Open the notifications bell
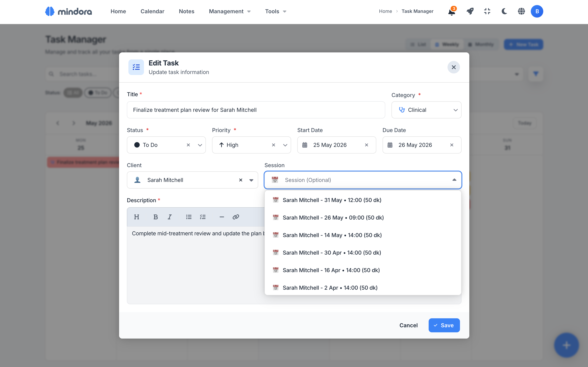This screenshot has width=588, height=367. (x=452, y=11)
